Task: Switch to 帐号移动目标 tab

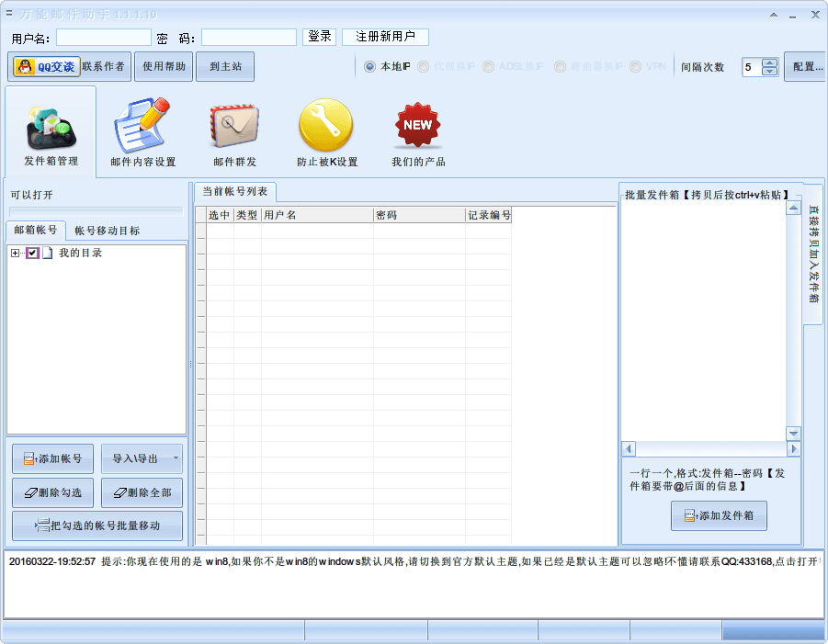Action: (x=108, y=231)
